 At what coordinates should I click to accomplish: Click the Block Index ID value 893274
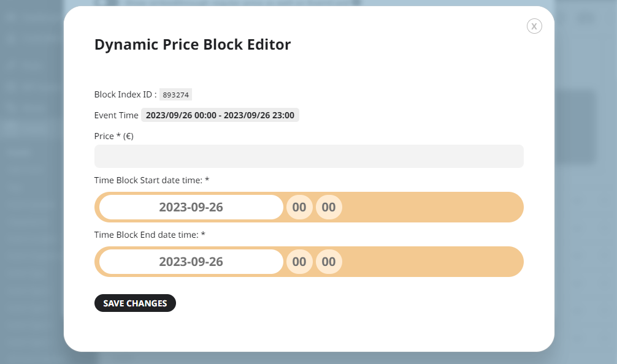click(x=175, y=95)
